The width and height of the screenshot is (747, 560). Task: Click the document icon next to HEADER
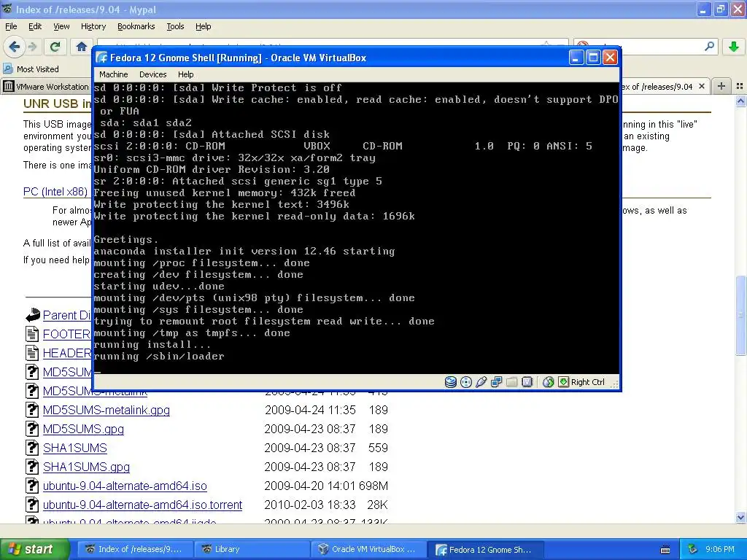32,353
